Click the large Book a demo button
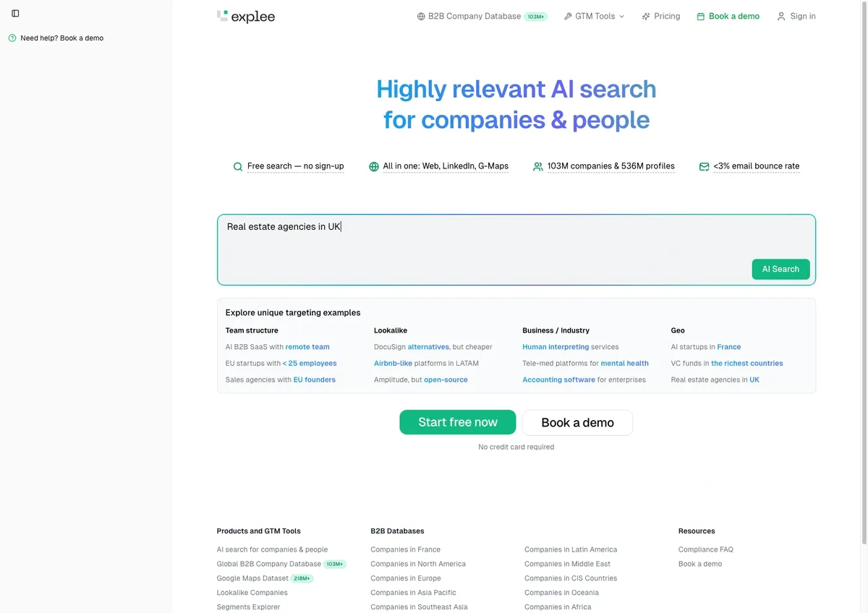This screenshot has width=868, height=613. pos(577,422)
